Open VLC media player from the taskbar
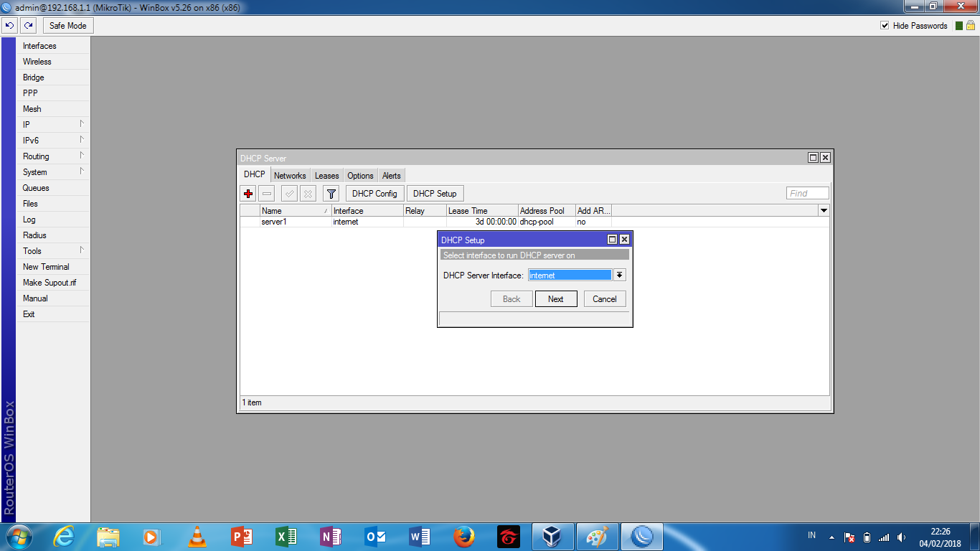Screen dimensions: 980x551 pos(197,536)
